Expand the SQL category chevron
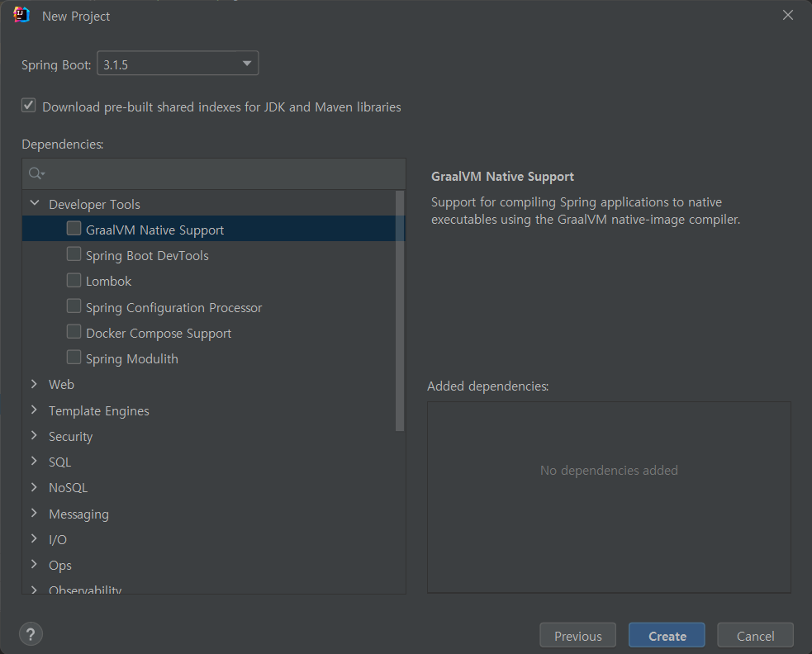The image size is (812, 654). [x=34, y=461]
